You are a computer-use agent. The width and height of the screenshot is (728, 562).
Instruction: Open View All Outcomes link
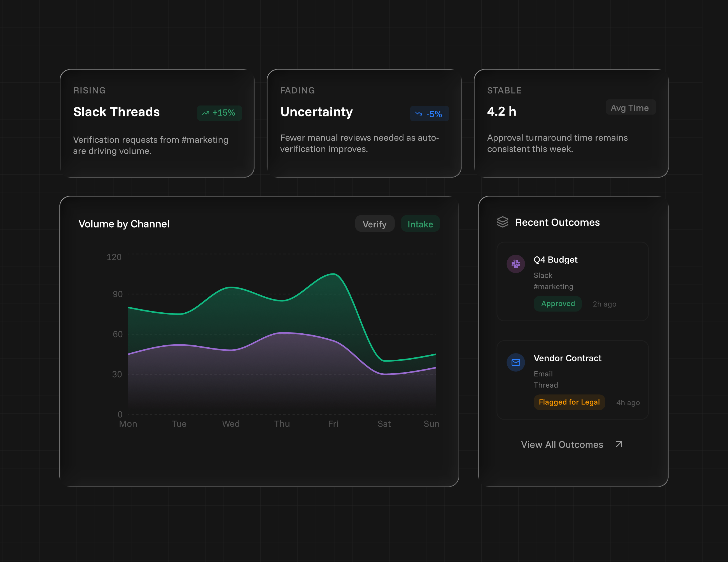pyautogui.click(x=562, y=444)
